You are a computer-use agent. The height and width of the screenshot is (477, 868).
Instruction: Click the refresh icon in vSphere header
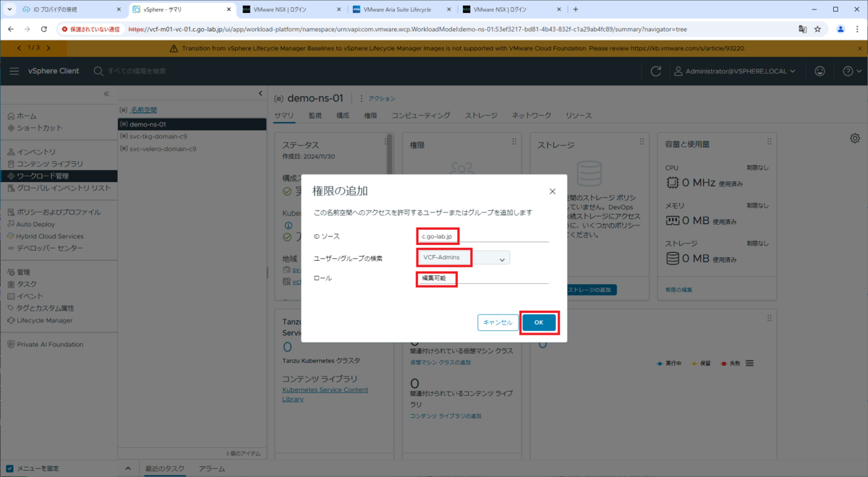[656, 71]
